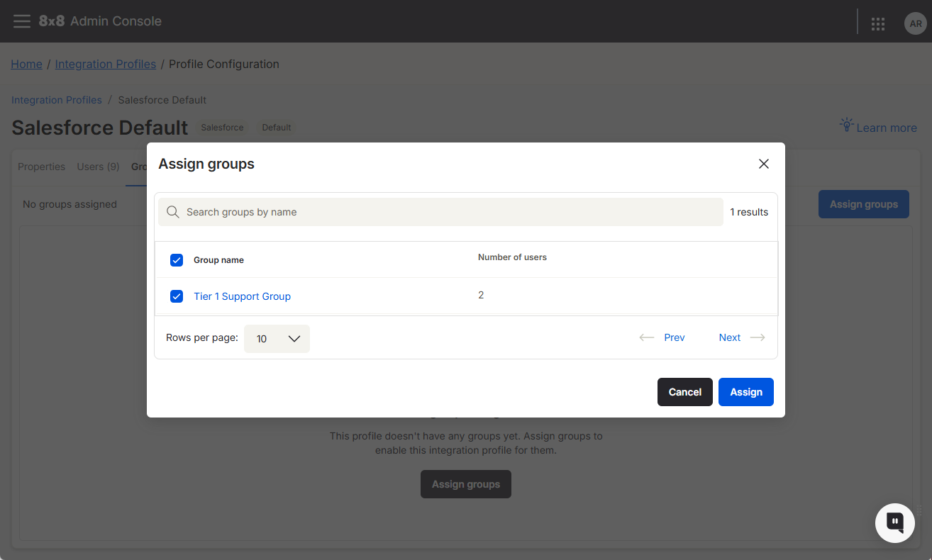
Task: Click Assign to confirm group assignment
Action: 746,392
